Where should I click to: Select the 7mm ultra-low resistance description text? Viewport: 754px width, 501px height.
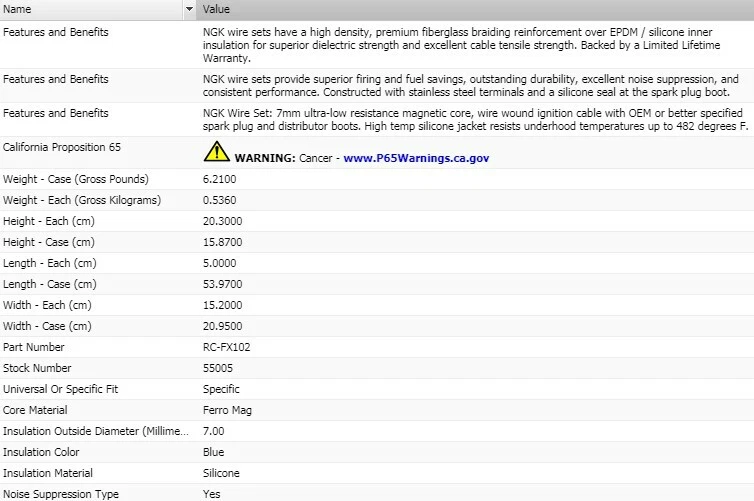(475, 120)
